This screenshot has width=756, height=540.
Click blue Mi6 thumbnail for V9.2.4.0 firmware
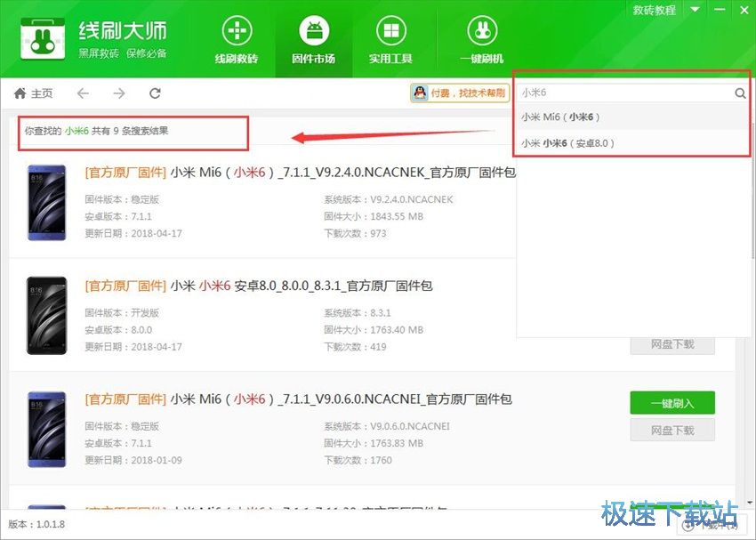tap(47, 203)
